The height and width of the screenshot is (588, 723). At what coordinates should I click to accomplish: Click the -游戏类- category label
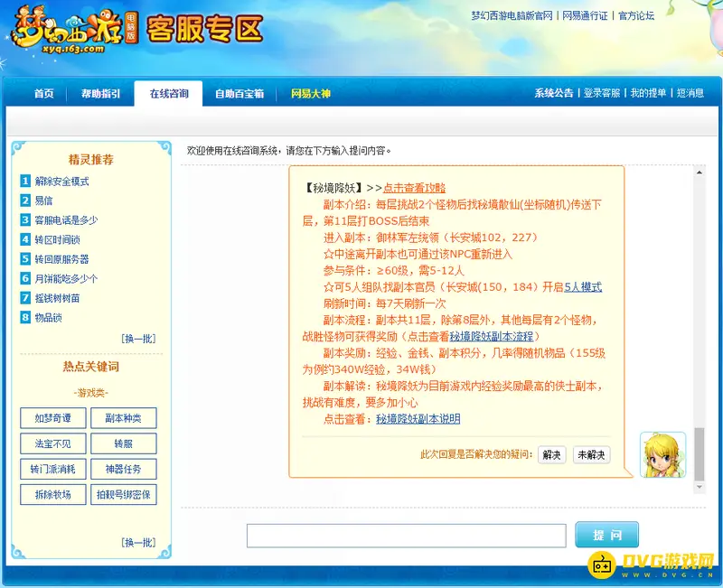pos(91,393)
